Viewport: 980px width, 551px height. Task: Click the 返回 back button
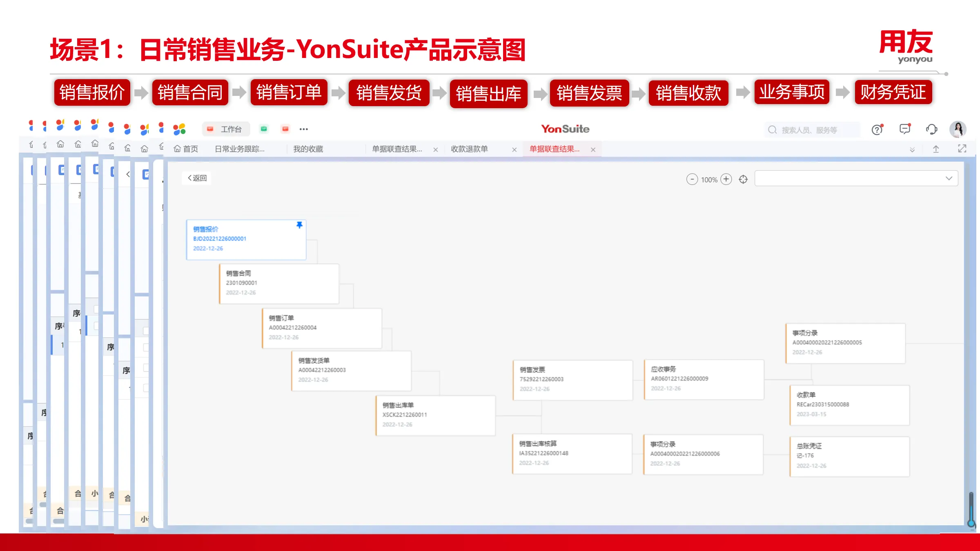click(x=197, y=178)
